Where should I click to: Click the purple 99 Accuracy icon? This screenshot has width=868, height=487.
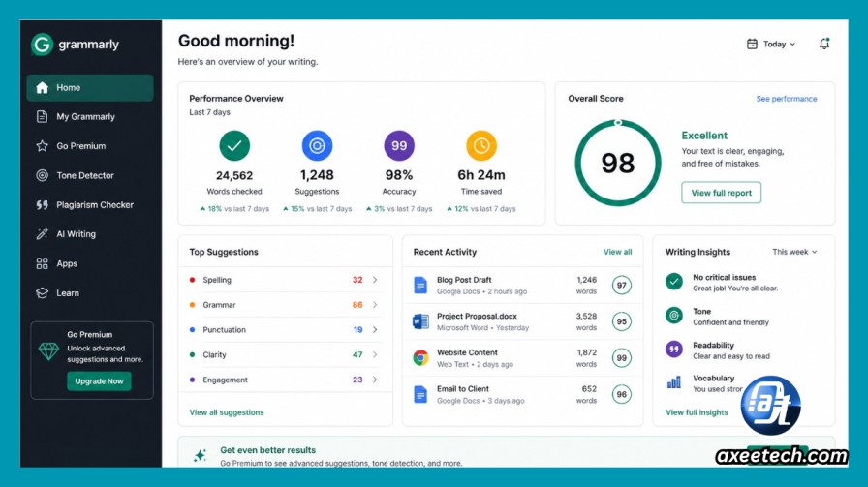399,145
